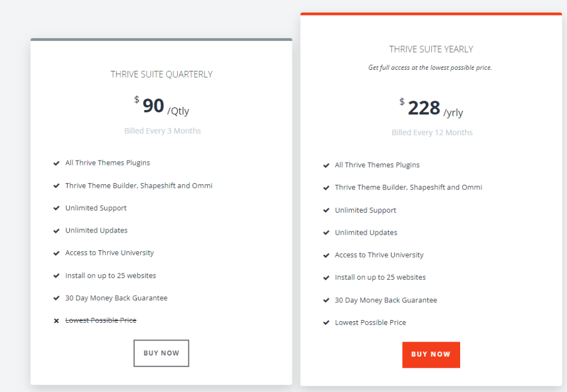Click the red Buy Now button for yearly plan
The height and width of the screenshot is (392, 567).
[431, 355]
